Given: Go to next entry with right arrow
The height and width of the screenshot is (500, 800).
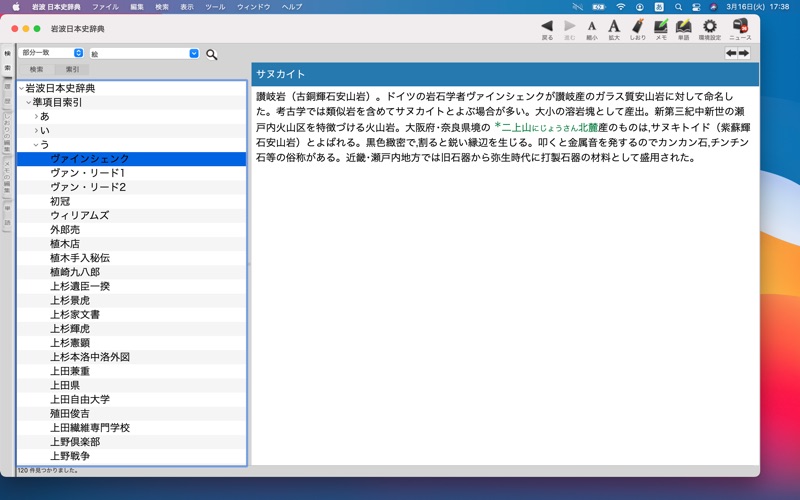Looking at the screenshot, I should pyautogui.click(x=744, y=53).
